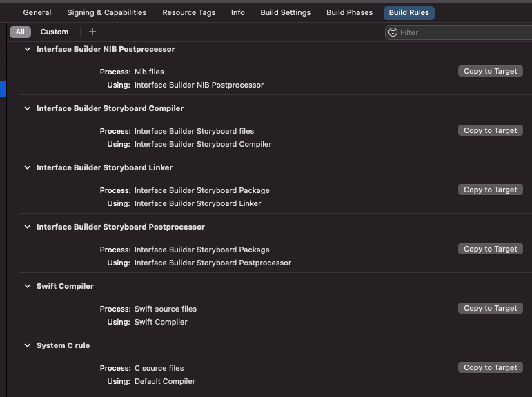Select 'C source files' process value
532x397 pixels.
[x=159, y=369]
